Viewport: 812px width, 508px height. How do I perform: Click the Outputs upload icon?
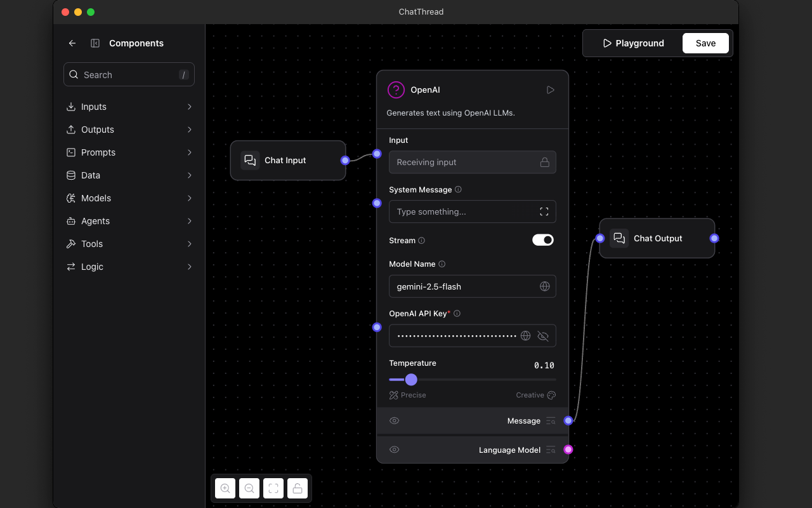pyautogui.click(x=71, y=130)
